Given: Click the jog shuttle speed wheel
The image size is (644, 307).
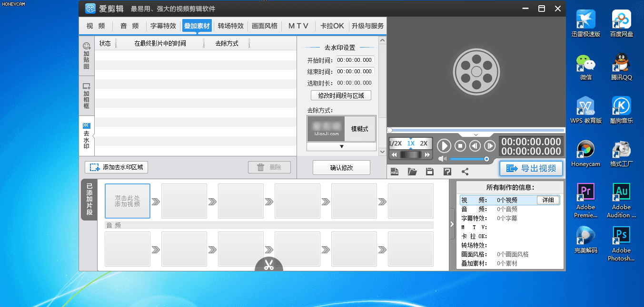Looking at the screenshot, I should pos(411,155).
